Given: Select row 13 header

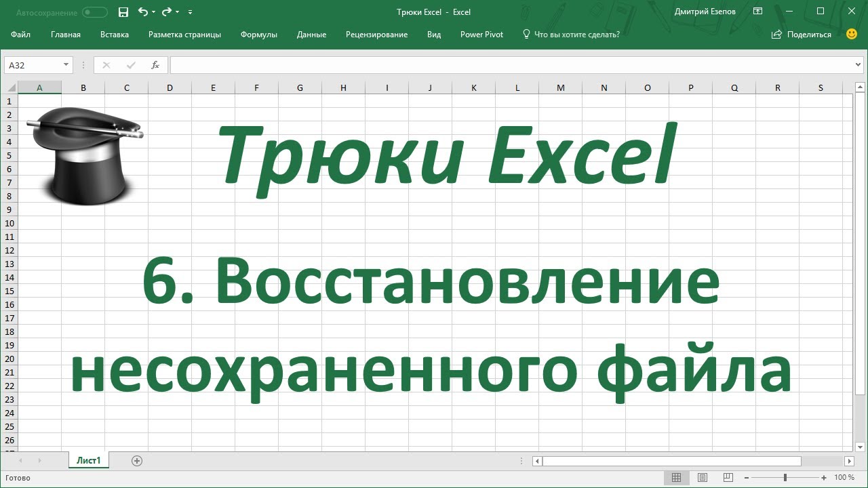Looking at the screenshot, I should point(9,264).
